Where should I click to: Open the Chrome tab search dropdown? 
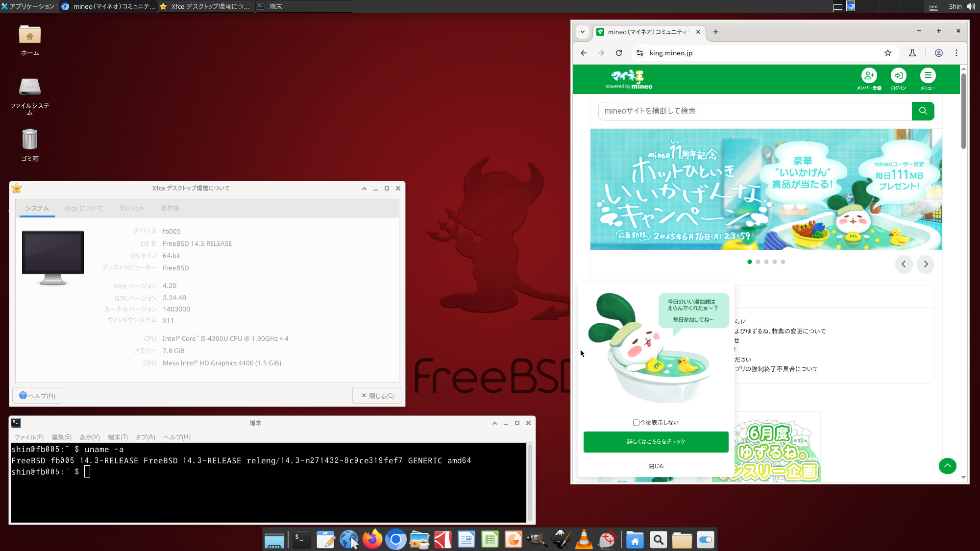tap(583, 32)
